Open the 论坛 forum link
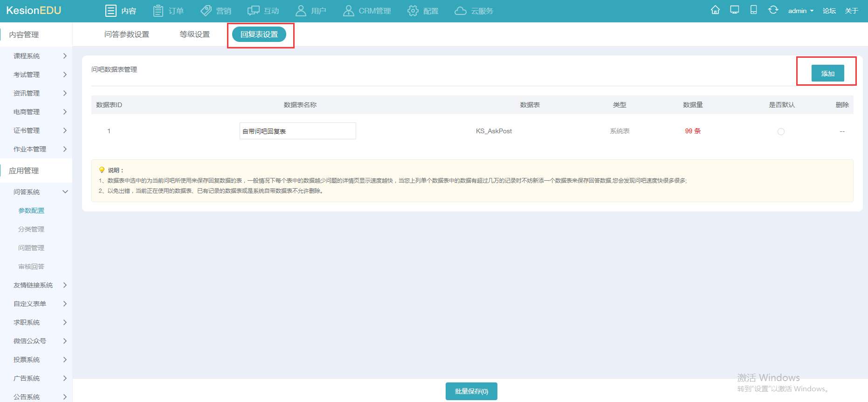This screenshot has width=868, height=402. click(x=829, y=11)
